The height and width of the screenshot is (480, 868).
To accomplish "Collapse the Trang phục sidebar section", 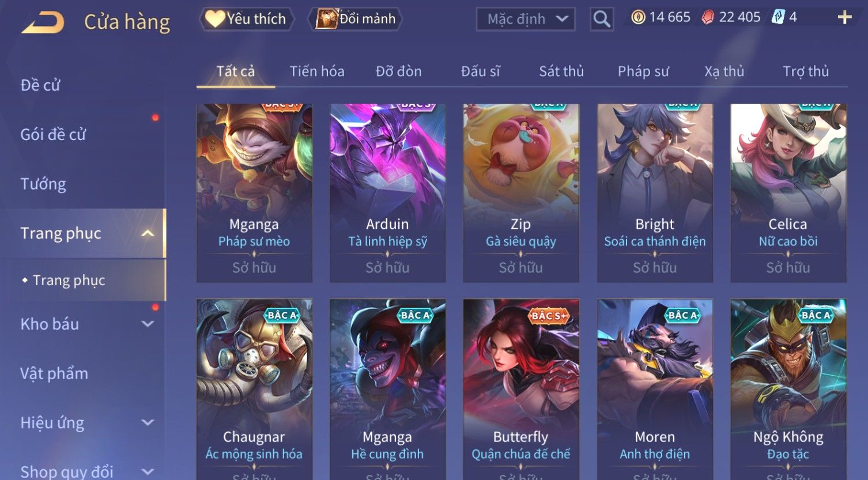I will 148,233.
